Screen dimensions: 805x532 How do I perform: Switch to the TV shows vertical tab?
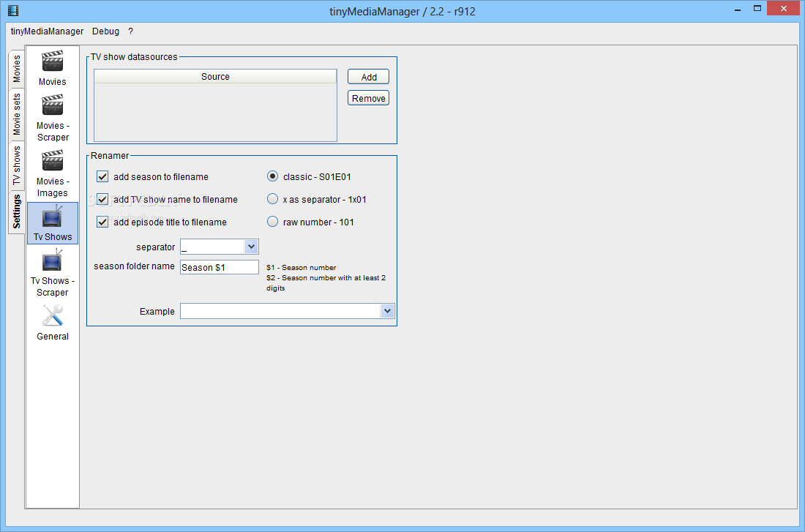[x=16, y=166]
